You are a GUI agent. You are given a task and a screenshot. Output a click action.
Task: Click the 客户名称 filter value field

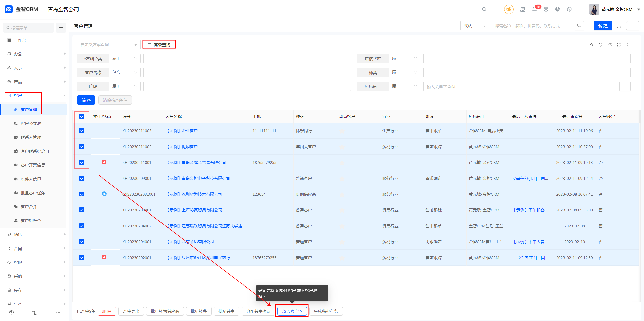(x=247, y=73)
